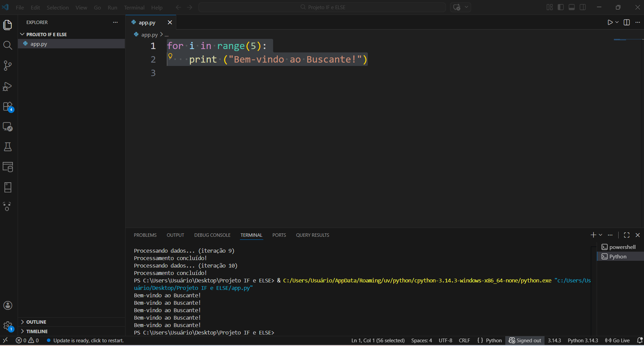Toggle the bottom panel layout button

point(572,7)
